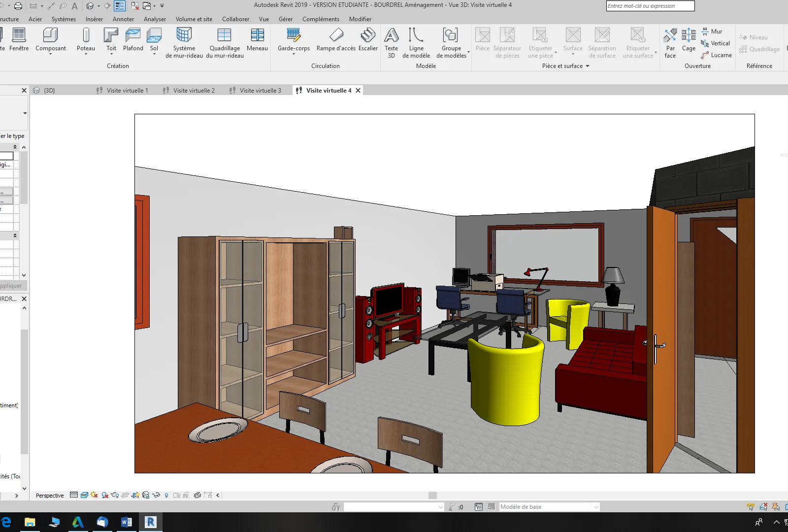Screen dimensions: 788x532
Task: Click Système de mur-rideau tool
Action: coord(184,43)
